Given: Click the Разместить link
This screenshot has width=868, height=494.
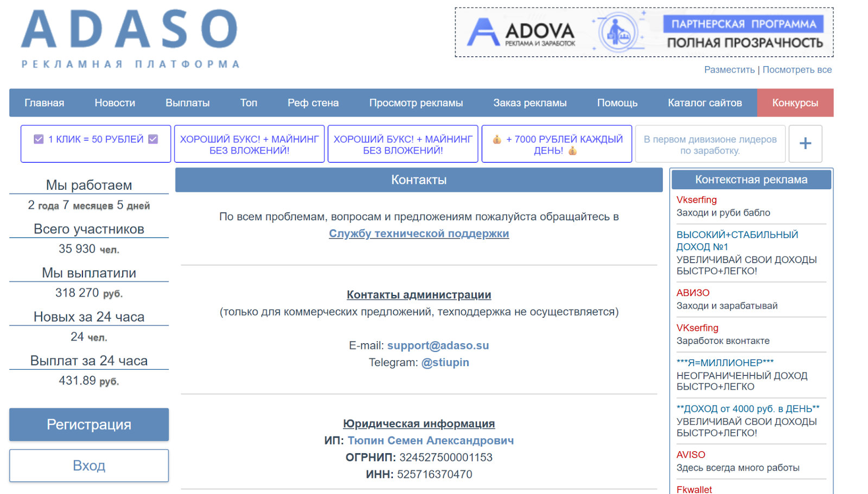Looking at the screenshot, I should click(729, 70).
